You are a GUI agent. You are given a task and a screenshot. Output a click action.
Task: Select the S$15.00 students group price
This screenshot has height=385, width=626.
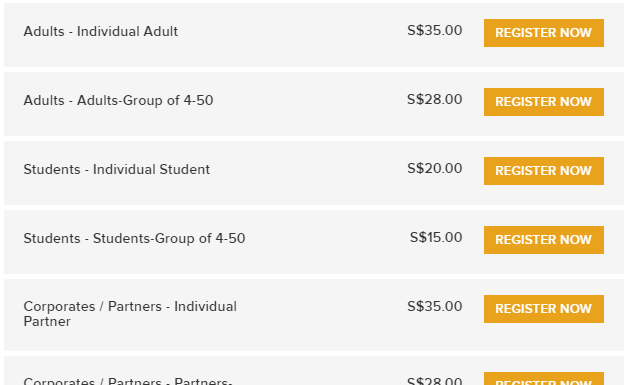click(436, 238)
